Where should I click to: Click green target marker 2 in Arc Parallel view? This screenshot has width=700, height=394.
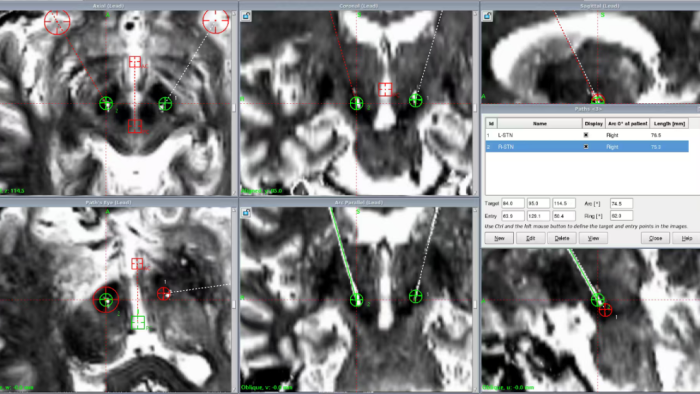click(x=356, y=299)
